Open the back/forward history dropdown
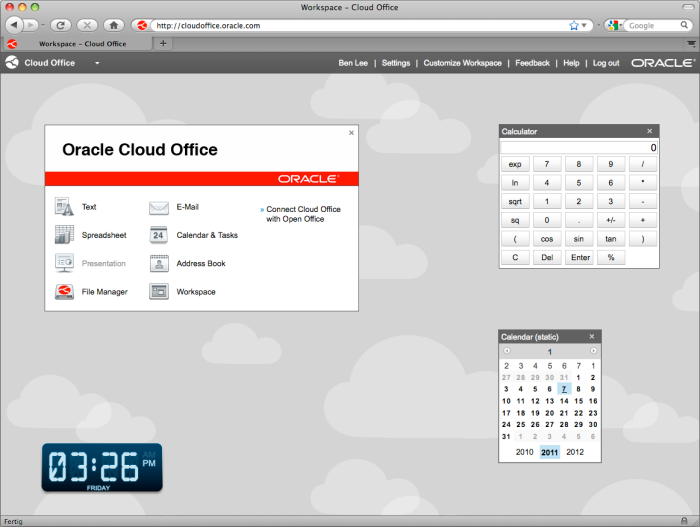This screenshot has width=700, height=527. coord(43,25)
